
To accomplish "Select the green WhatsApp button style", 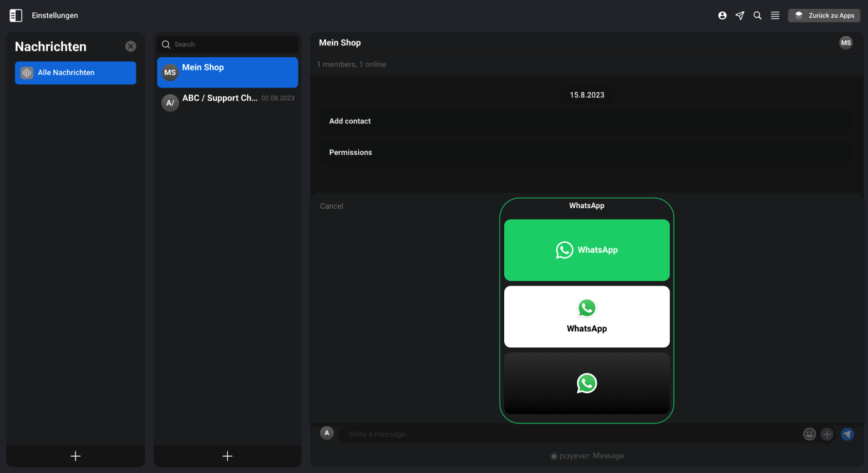I will [x=587, y=250].
